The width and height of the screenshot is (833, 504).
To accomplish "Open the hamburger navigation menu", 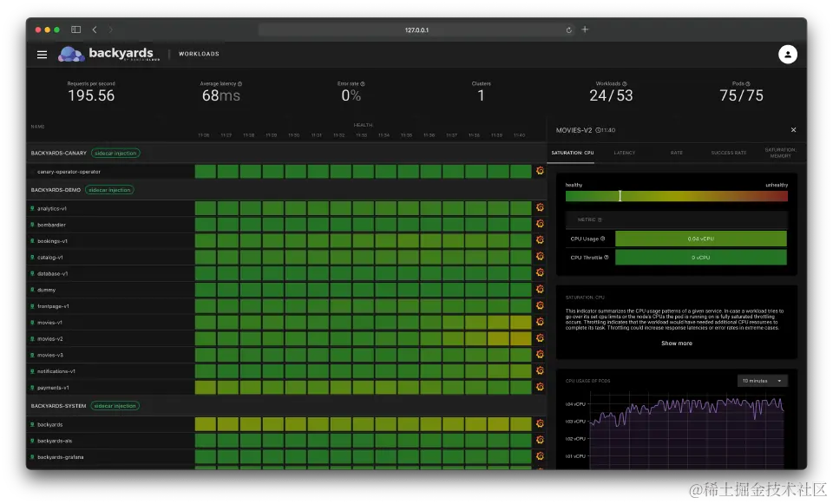I will (42, 54).
